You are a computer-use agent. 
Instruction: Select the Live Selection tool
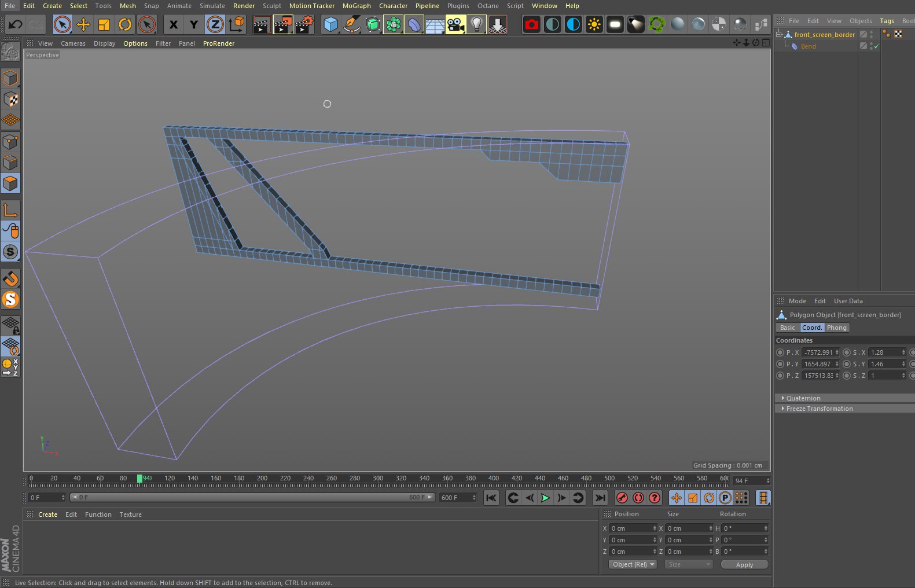pos(63,24)
